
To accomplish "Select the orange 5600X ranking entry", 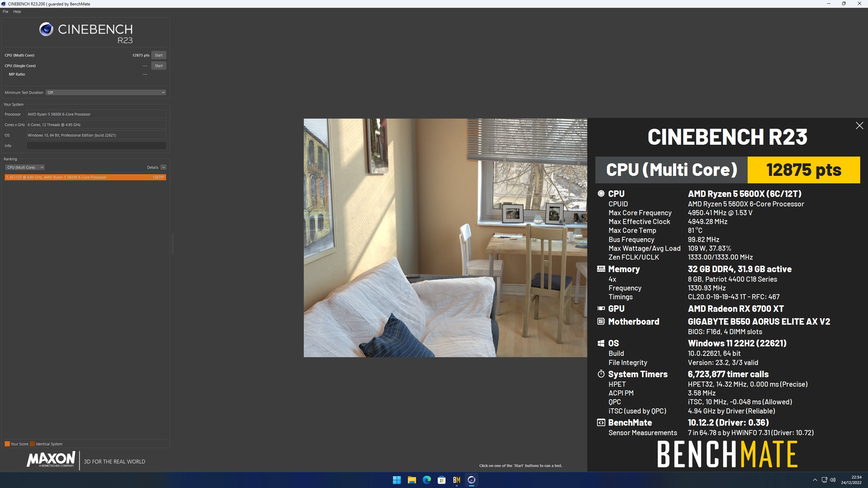I will click(x=85, y=177).
